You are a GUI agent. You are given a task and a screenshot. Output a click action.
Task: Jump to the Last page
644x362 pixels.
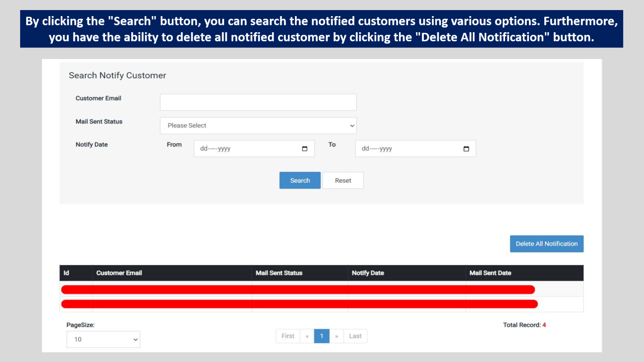coord(355,336)
